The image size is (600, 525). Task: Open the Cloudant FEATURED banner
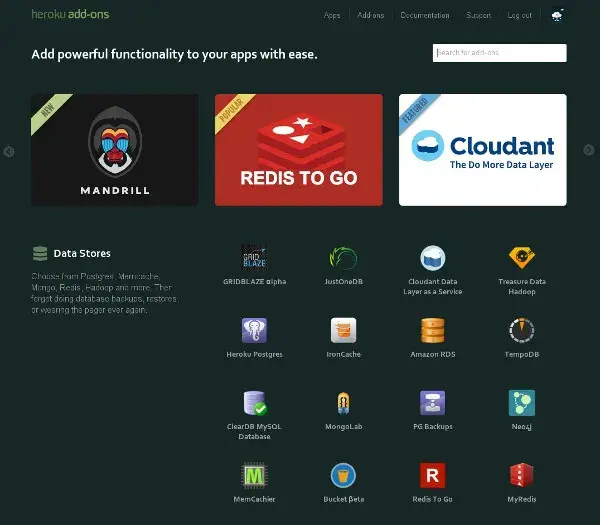tap(483, 150)
